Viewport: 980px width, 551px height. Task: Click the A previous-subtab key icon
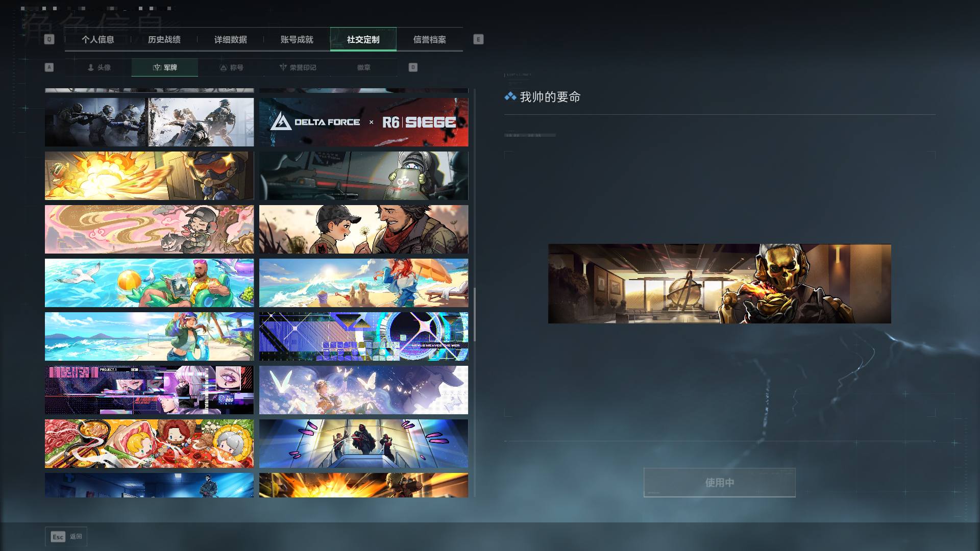[x=49, y=67]
